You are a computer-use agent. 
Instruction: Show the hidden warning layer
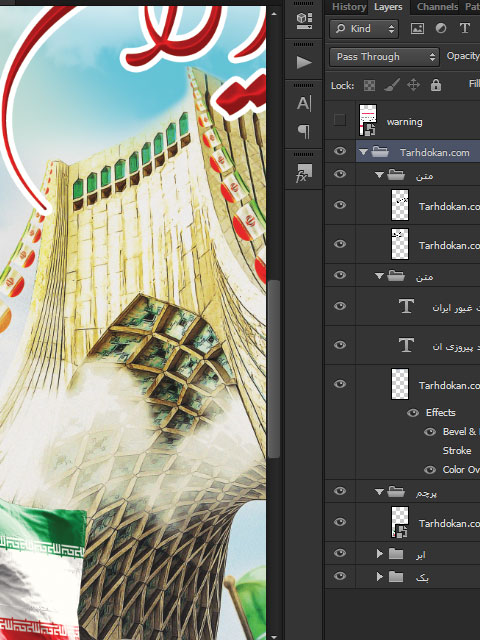coord(340,120)
